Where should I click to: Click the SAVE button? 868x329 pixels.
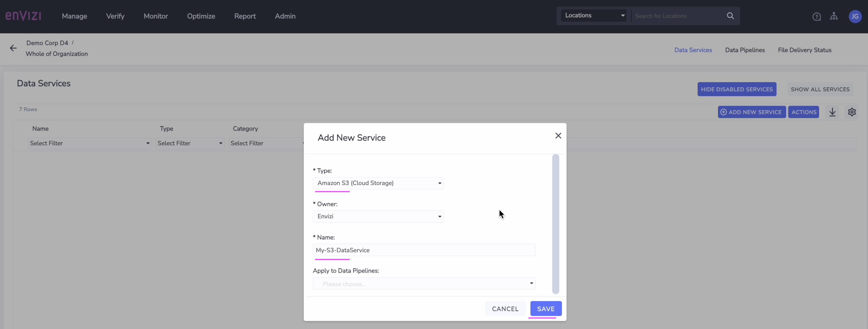coord(546,309)
